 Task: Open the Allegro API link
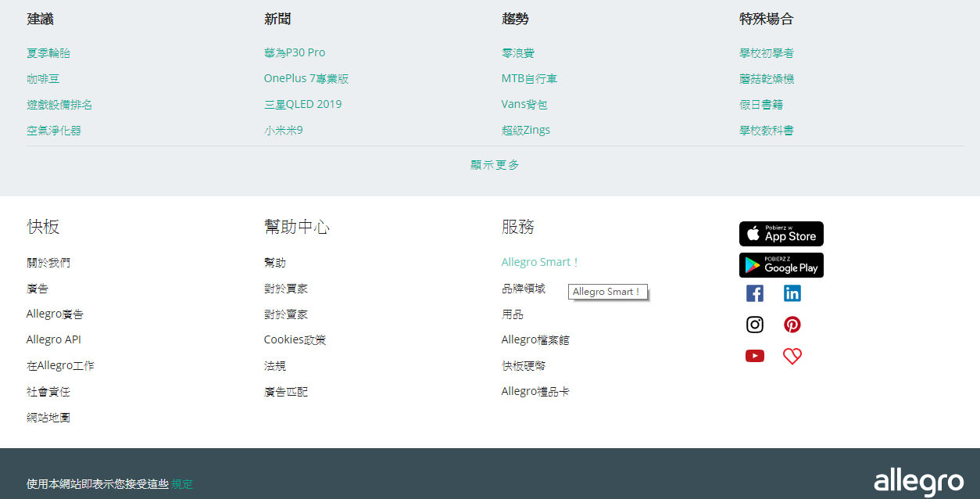pos(54,340)
